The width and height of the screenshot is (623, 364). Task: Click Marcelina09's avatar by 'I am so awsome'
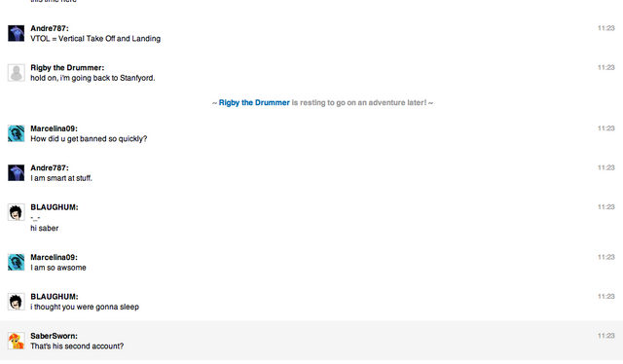[17, 262]
